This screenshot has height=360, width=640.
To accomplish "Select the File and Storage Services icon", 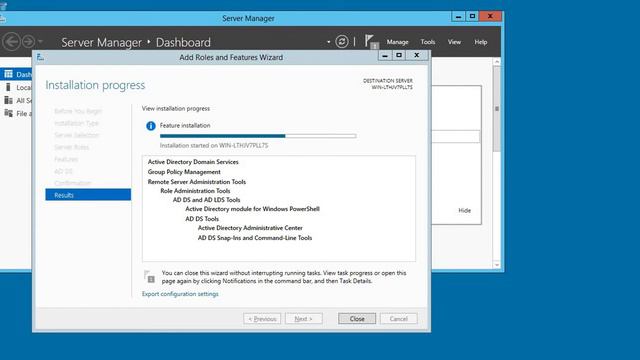I will (x=8, y=113).
